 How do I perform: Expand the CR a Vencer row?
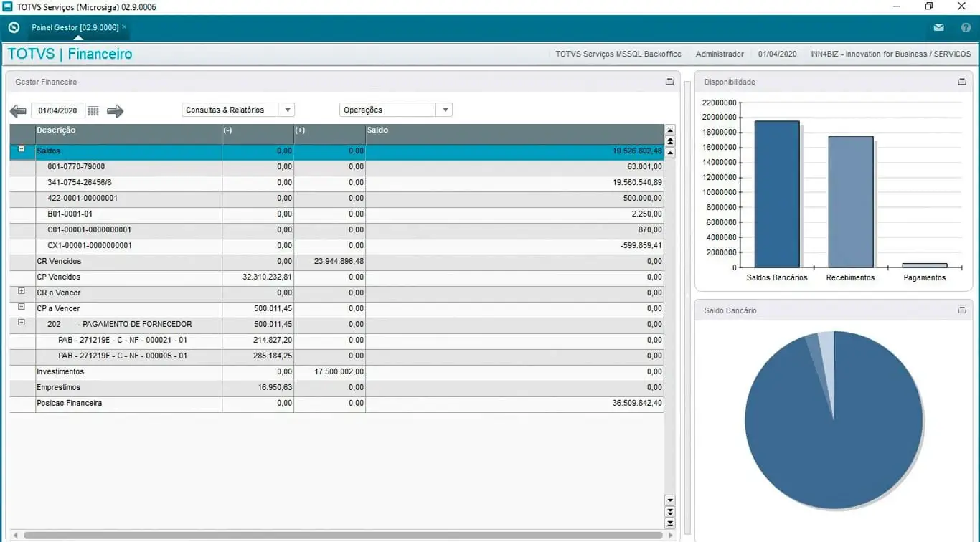pyautogui.click(x=22, y=291)
